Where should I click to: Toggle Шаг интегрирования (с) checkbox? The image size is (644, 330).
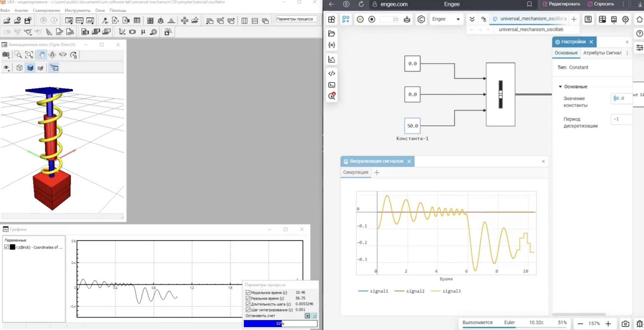(248, 310)
